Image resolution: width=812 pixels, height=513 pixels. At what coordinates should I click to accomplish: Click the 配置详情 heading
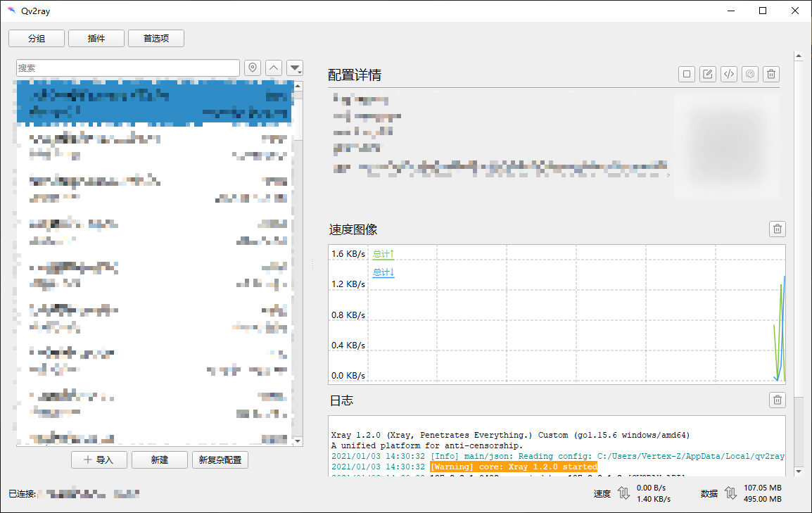(x=355, y=75)
